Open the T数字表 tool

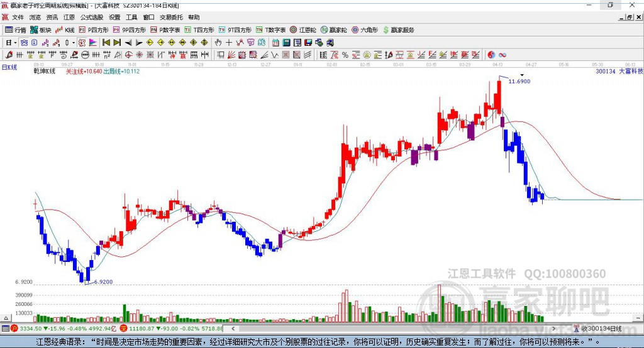click(x=270, y=30)
